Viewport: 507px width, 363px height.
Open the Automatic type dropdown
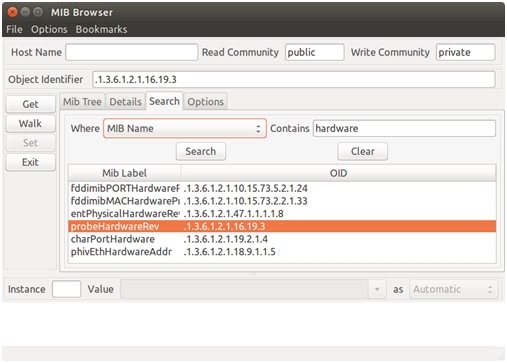(454, 289)
